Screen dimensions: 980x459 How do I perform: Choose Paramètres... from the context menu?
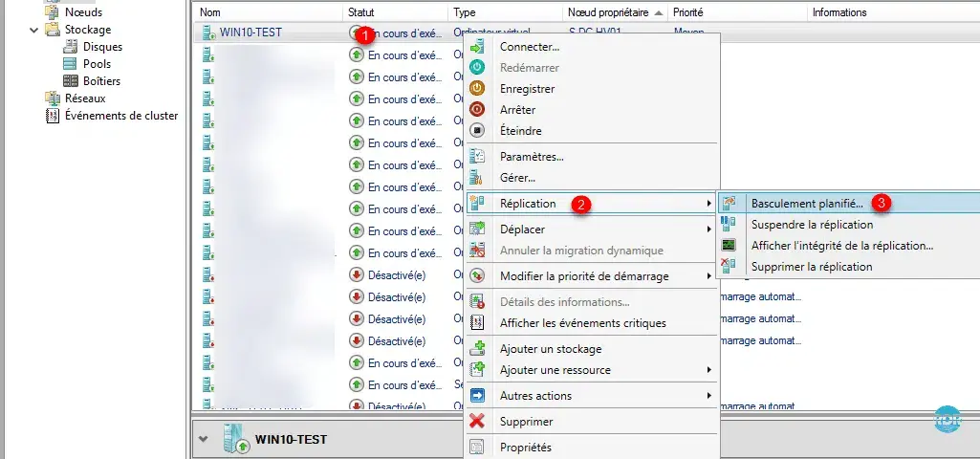(x=592, y=156)
